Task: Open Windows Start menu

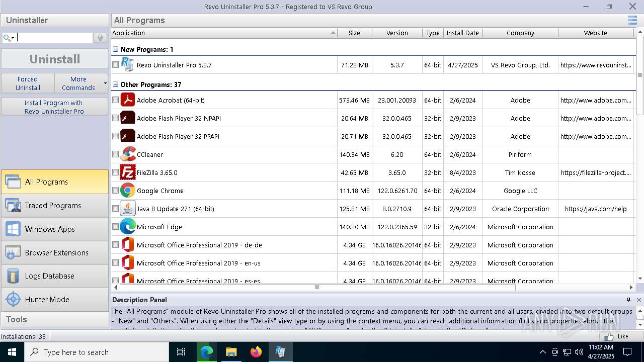Action: (x=12, y=352)
